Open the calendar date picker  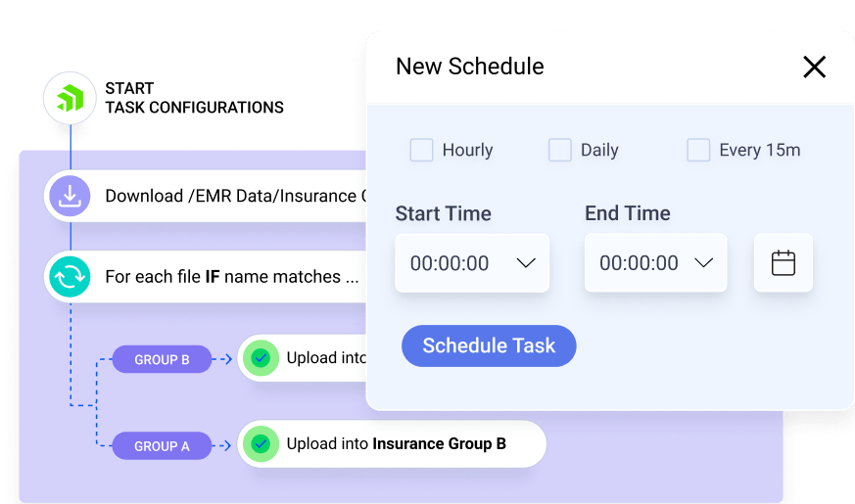pos(783,262)
